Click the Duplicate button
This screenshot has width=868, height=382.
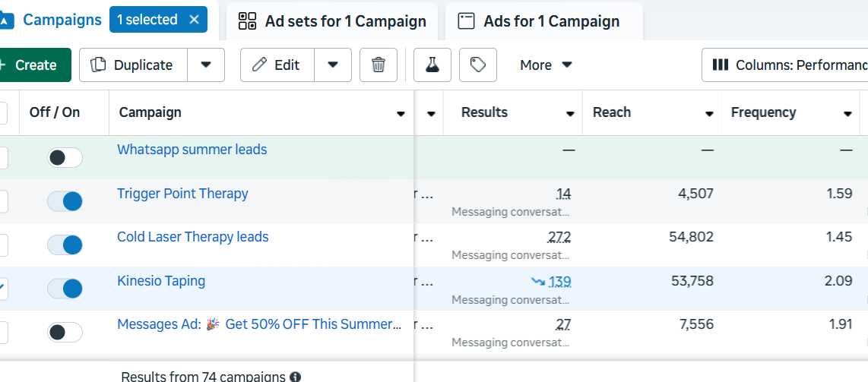133,65
